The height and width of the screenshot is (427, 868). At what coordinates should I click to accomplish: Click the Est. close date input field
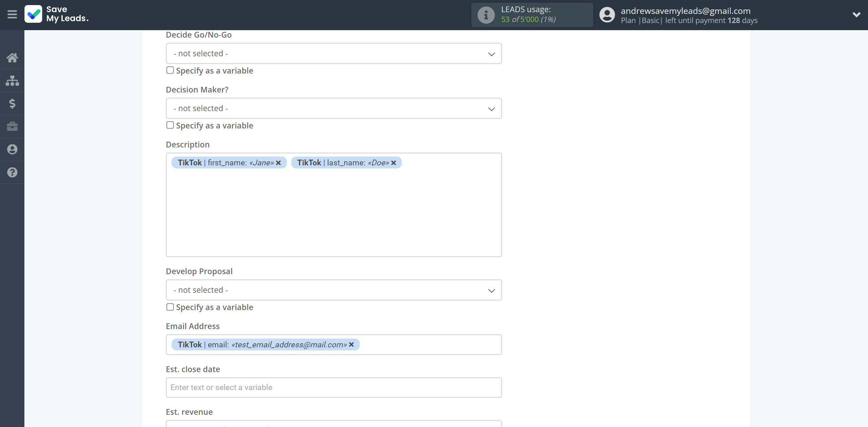click(x=333, y=387)
